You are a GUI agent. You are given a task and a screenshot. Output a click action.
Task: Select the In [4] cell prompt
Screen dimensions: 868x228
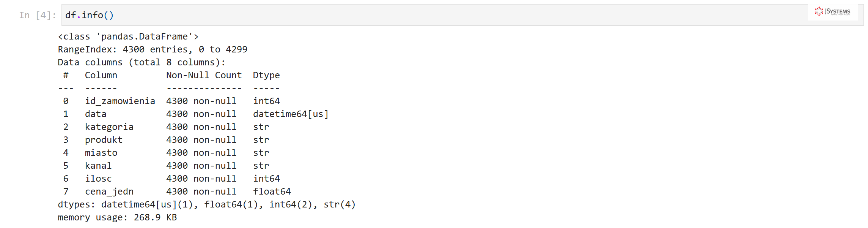(38, 15)
